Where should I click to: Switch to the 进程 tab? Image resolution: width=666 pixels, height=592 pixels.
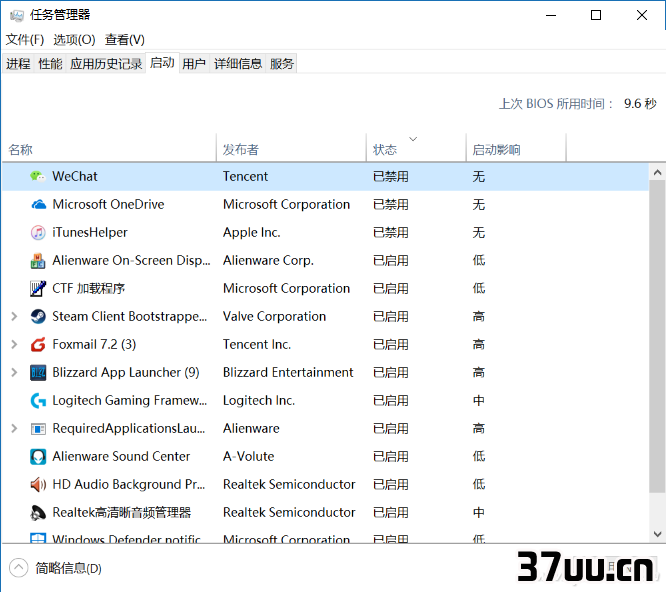tap(18, 64)
